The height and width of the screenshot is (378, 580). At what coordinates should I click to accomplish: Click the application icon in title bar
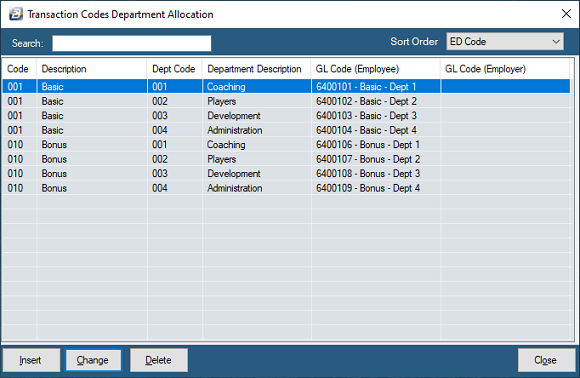point(16,14)
